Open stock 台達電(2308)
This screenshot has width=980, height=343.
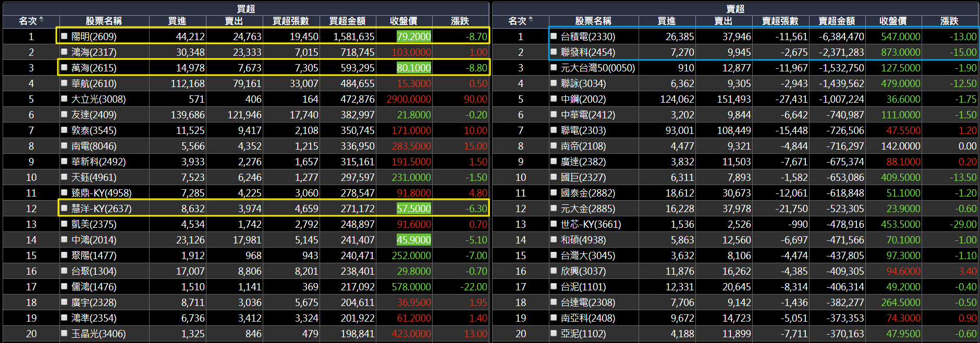click(588, 302)
